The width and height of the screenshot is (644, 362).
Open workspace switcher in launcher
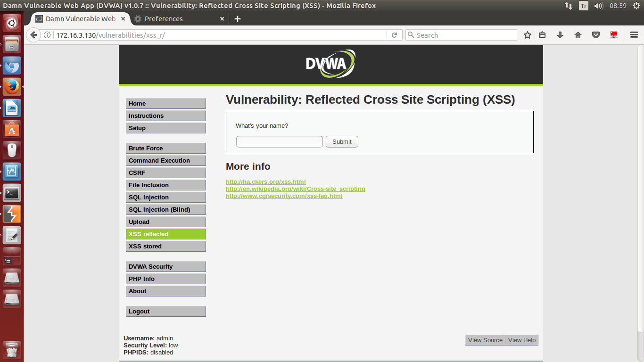pos(12,257)
